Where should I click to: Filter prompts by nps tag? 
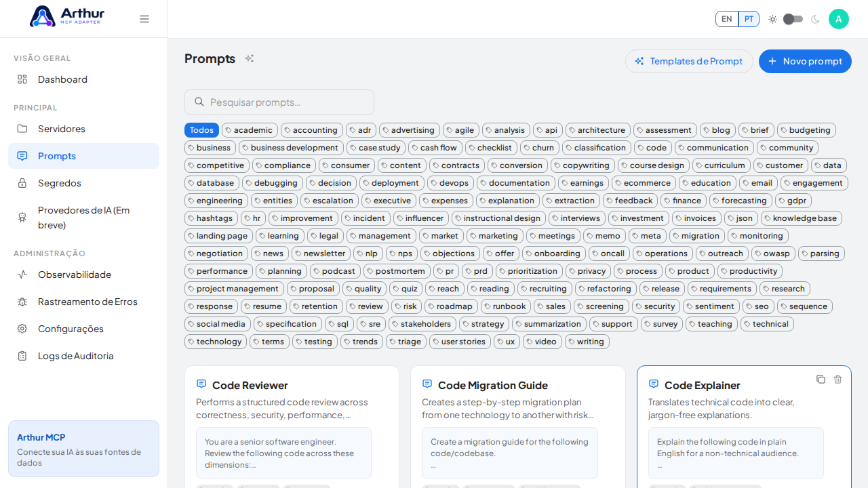(401, 253)
